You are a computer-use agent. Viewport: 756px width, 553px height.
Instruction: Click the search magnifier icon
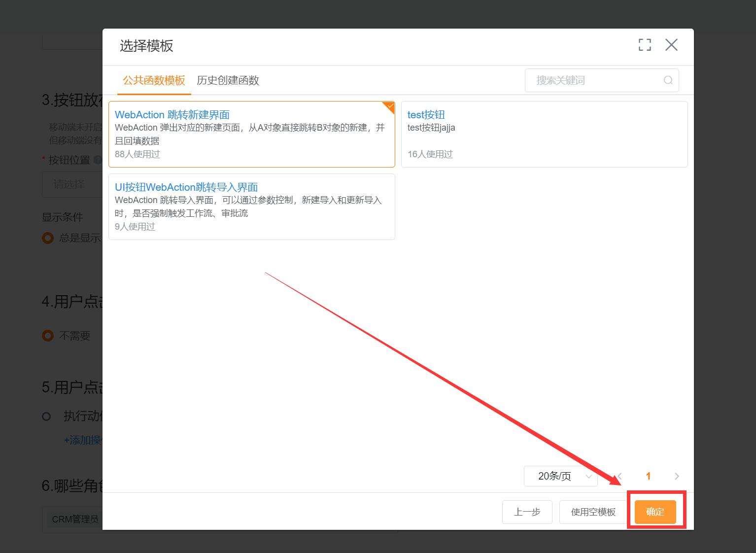[668, 80]
